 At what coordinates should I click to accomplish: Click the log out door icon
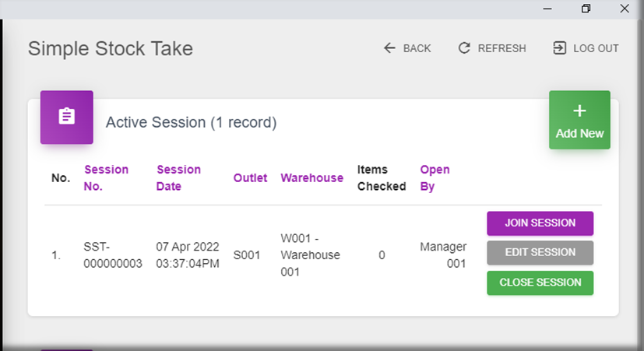[559, 48]
